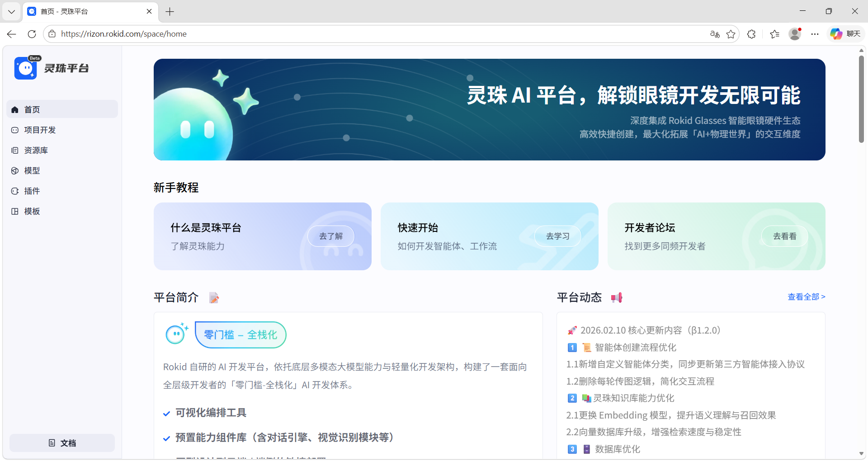Screen dimensions: 868x461
Task: Click the text 2.1更换 Embedding 模型
Action: [x=618, y=415]
